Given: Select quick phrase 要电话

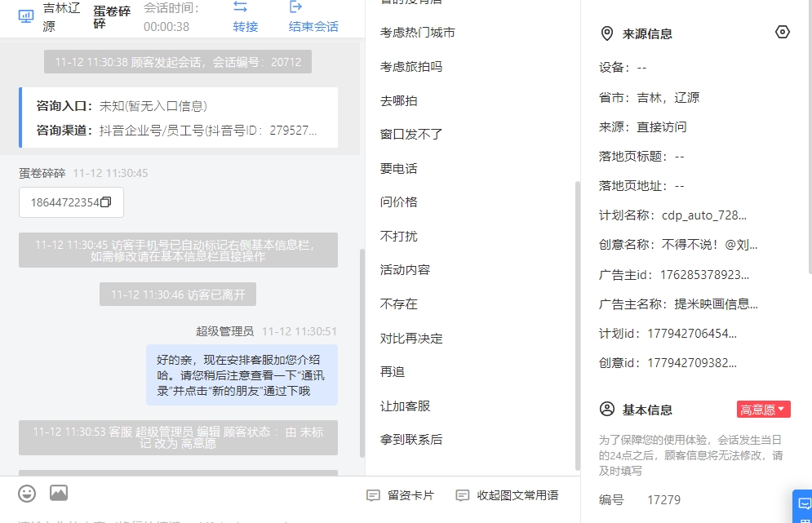Looking at the screenshot, I should click(x=399, y=169).
